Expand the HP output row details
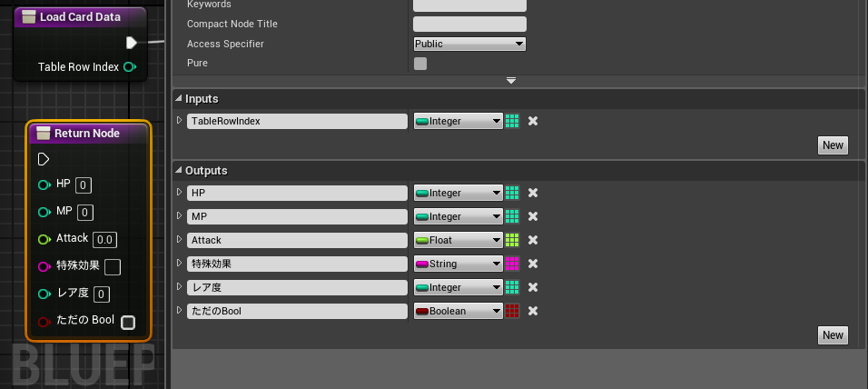The height and width of the screenshot is (389, 868). coord(179,193)
